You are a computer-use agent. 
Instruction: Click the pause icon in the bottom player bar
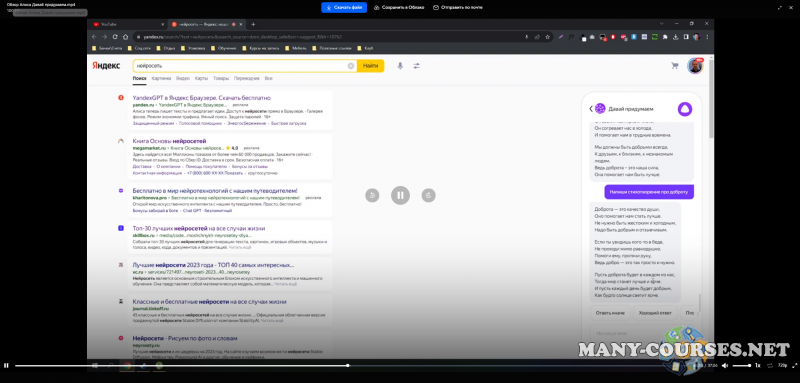[6, 365]
